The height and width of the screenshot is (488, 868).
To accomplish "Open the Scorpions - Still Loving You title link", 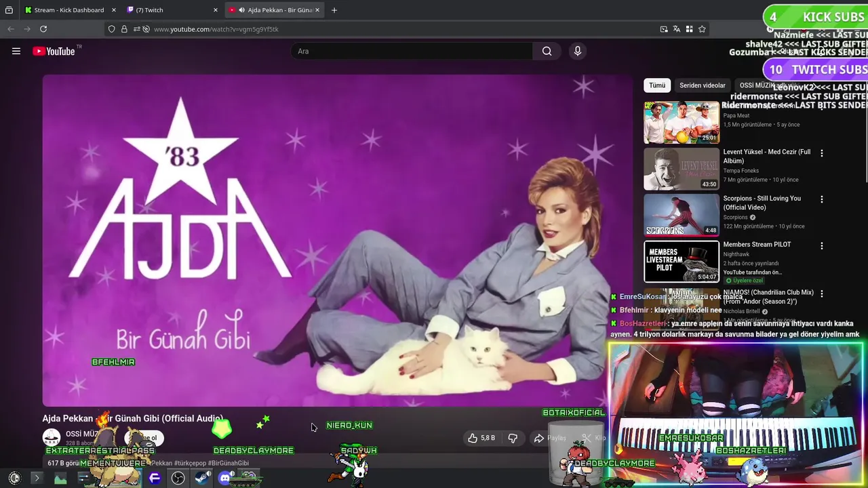I will [762, 203].
